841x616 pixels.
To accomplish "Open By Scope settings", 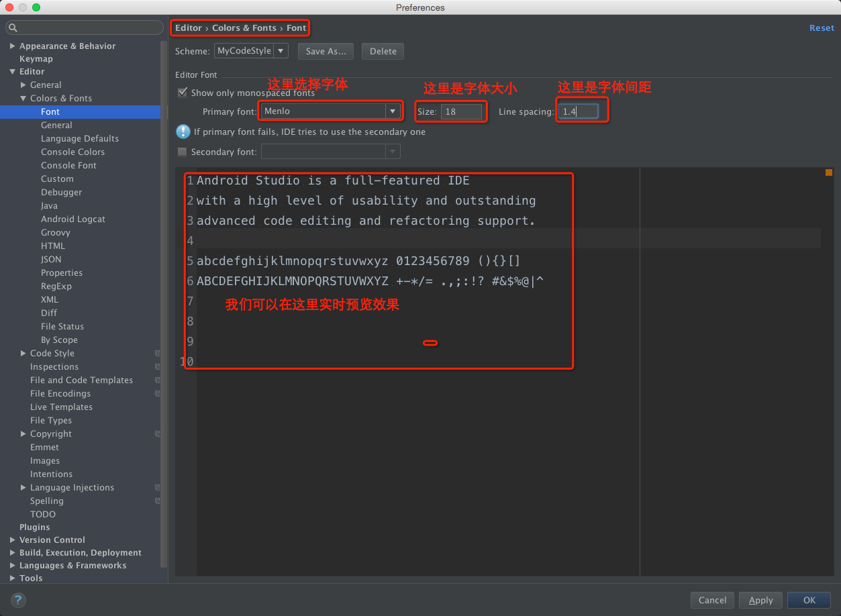I will pyautogui.click(x=59, y=340).
